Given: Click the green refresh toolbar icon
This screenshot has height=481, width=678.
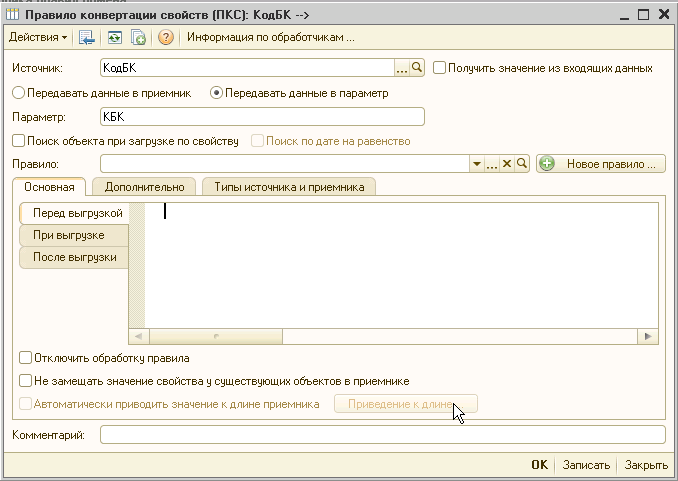Looking at the screenshot, I should coord(114,37).
